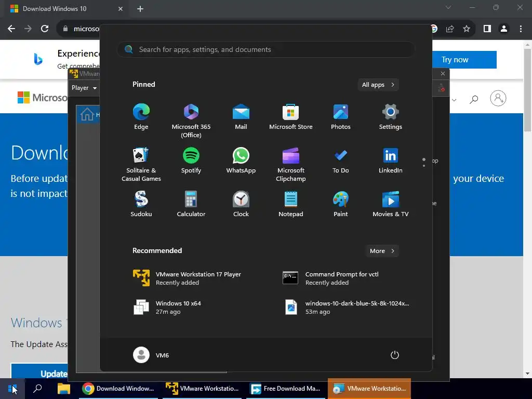Open windows-10-dark-blue-5k-8k image file
The height and width of the screenshot is (399, 532).
pyautogui.click(x=345, y=308)
